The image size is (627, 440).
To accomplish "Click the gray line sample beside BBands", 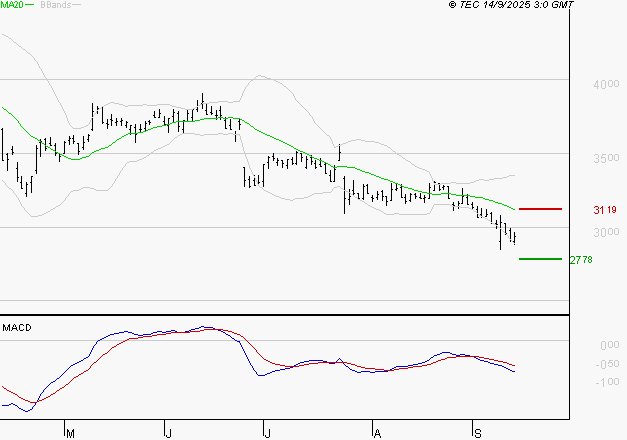I will [x=75, y=6].
